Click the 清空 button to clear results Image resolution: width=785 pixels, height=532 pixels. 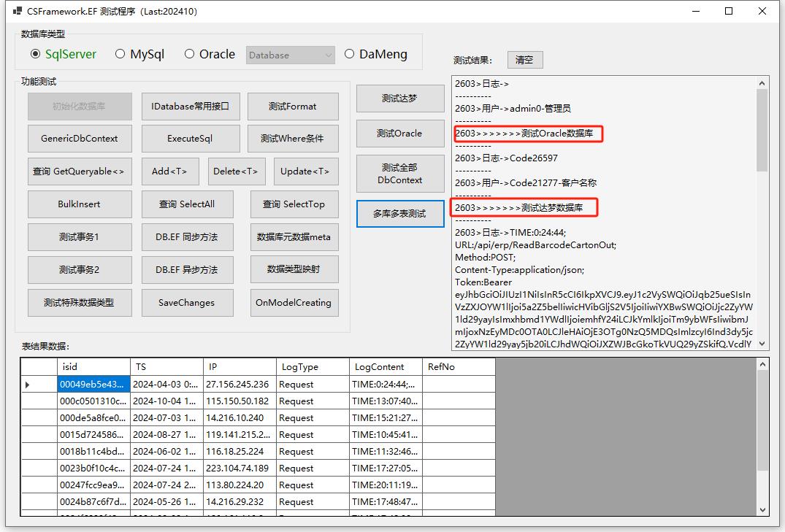pyautogui.click(x=524, y=60)
